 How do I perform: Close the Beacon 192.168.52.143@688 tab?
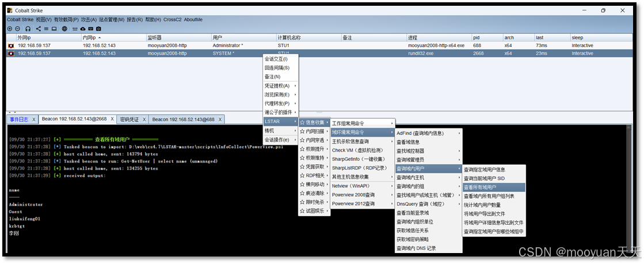[220, 119]
